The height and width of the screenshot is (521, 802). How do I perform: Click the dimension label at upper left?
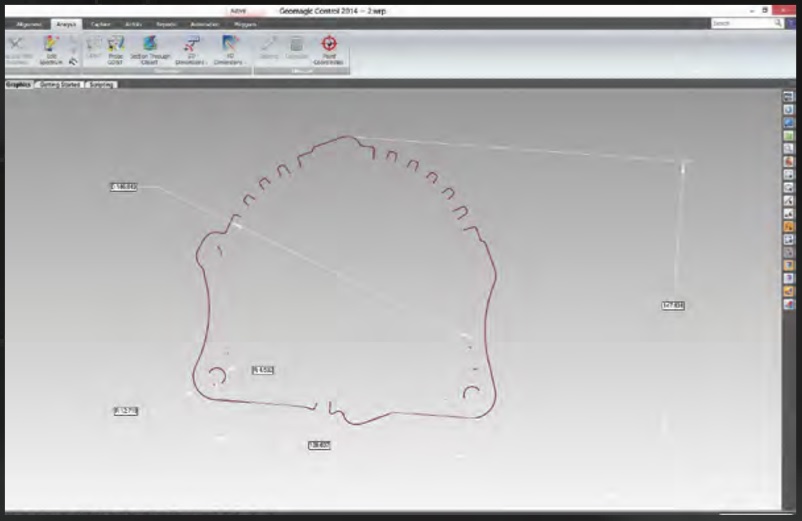(124, 187)
